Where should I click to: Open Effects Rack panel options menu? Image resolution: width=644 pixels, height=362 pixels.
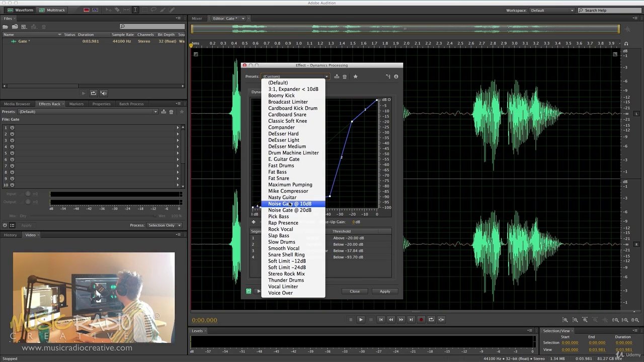tap(178, 104)
